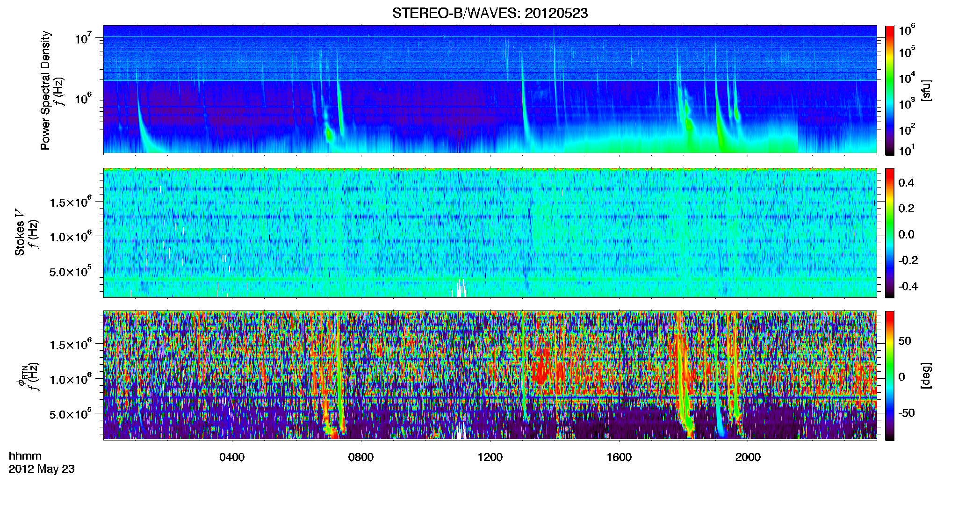The width and height of the screenshot is (980, 505).
Task: Click the -50 value on the degrees color bar
Action: pyautogui.click(x=906, y=413)
